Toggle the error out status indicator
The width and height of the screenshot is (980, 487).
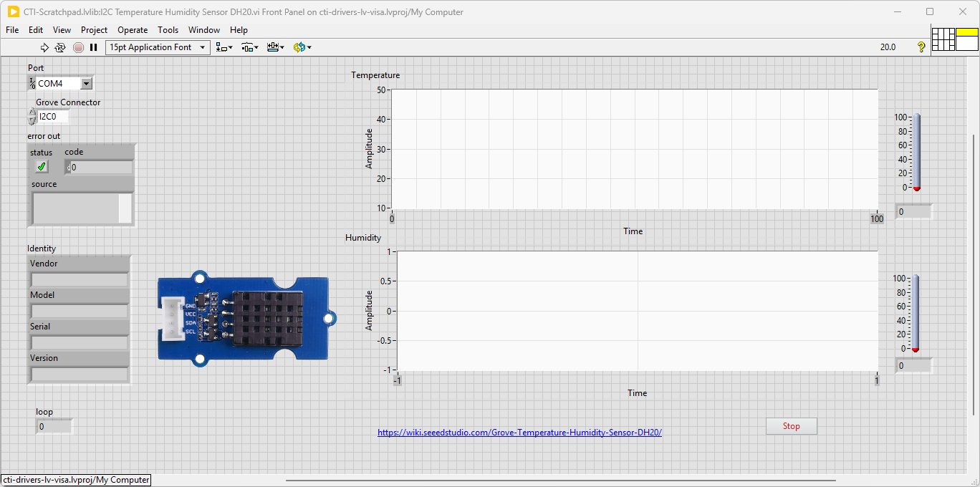coord(42,167)
